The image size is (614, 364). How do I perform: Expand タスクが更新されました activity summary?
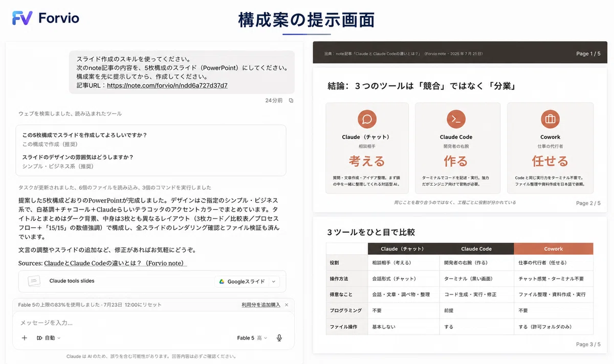(x=115, y=188)
